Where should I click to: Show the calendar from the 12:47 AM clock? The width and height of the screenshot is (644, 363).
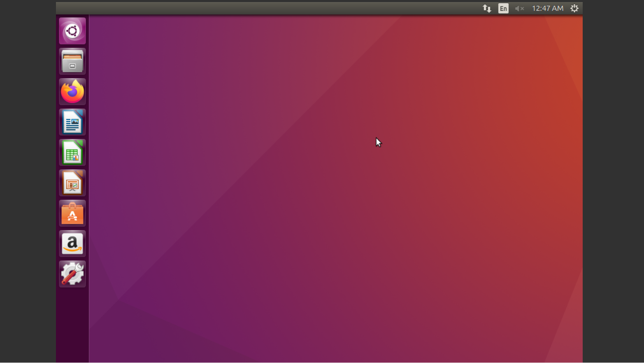(548, 8)
